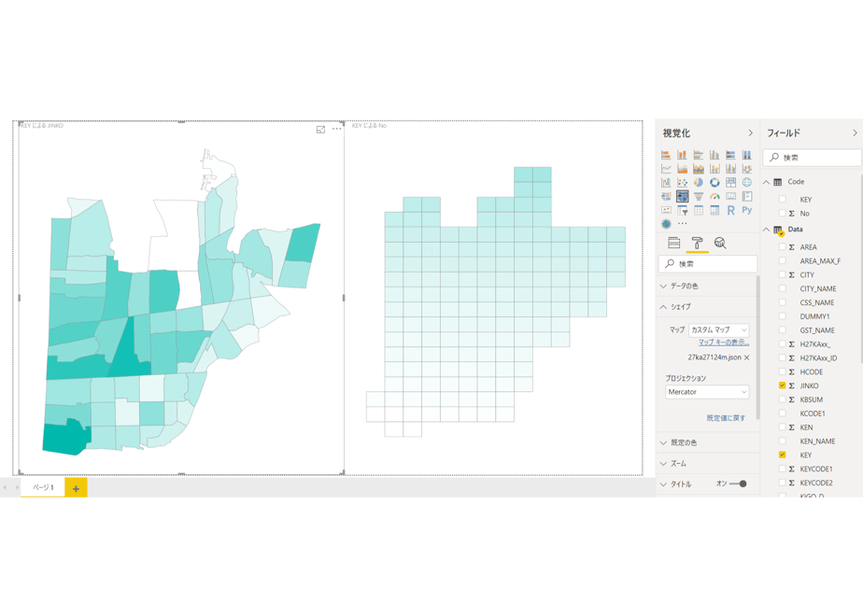This screenshot has width=863, height=616.
Task: Select the ArcGIS map visual
Action: [x=666, y=224]
